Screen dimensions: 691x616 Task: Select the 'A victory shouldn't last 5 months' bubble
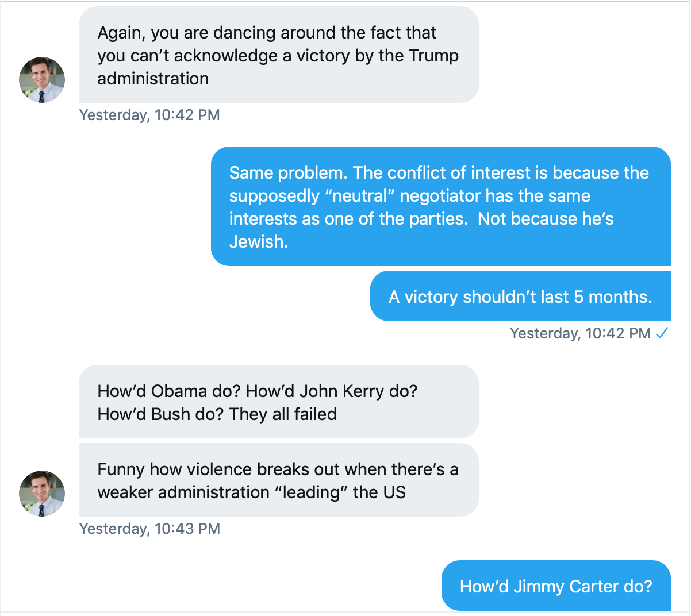[x=520, y=296]
